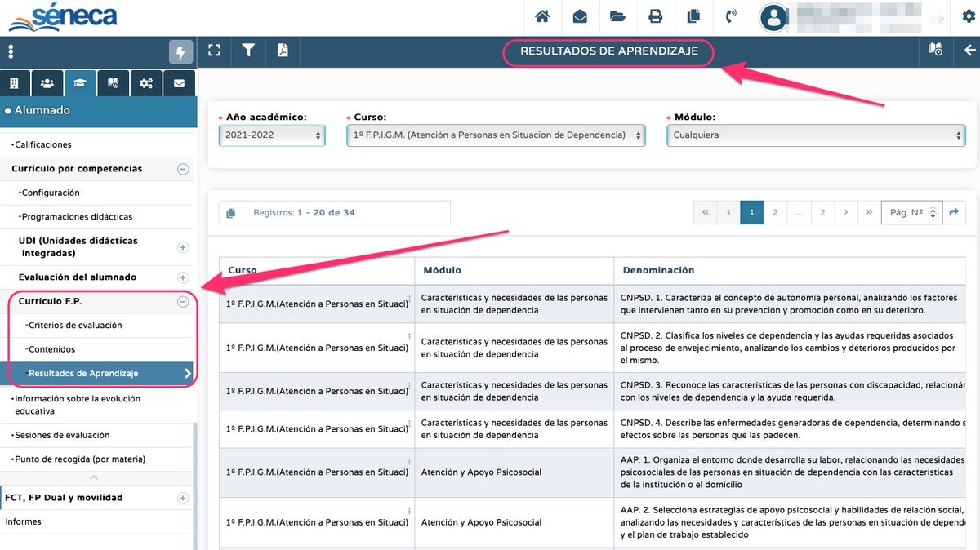Select the envelope messaging icon in the module bar

click(x=179, y=82)
